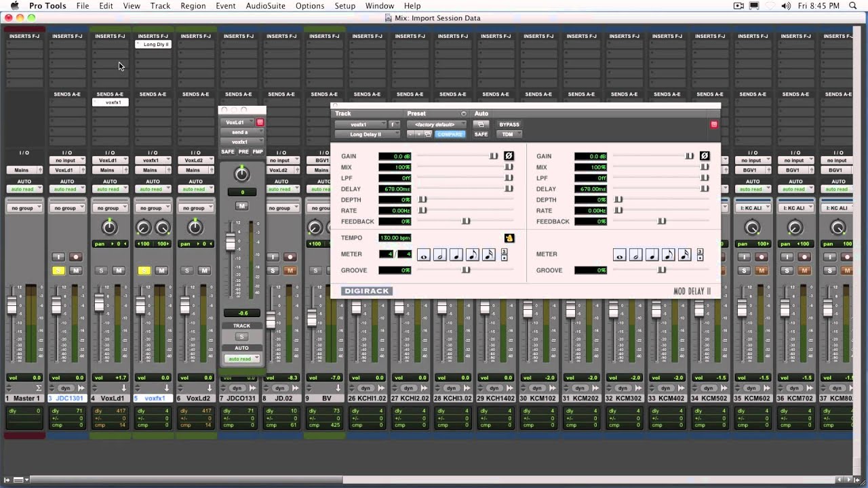Click left channel GROOVE slider handle

pyautogui.click(x=466, y=270)
